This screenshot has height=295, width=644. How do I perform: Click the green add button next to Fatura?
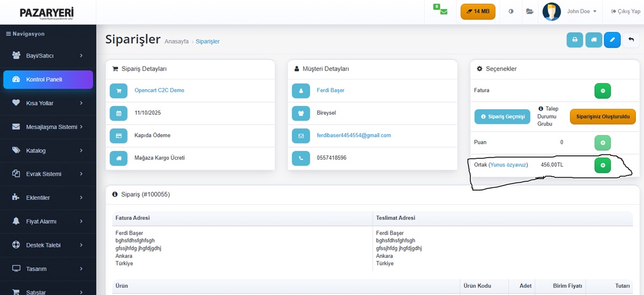tap(603, 91)
